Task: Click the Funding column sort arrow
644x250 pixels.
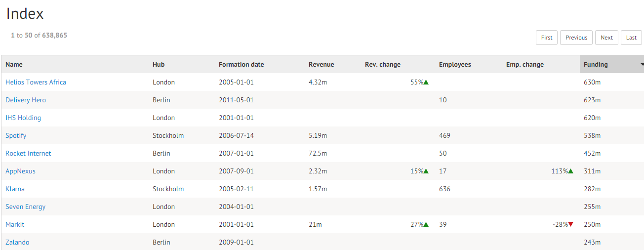Action: (642, 65)
